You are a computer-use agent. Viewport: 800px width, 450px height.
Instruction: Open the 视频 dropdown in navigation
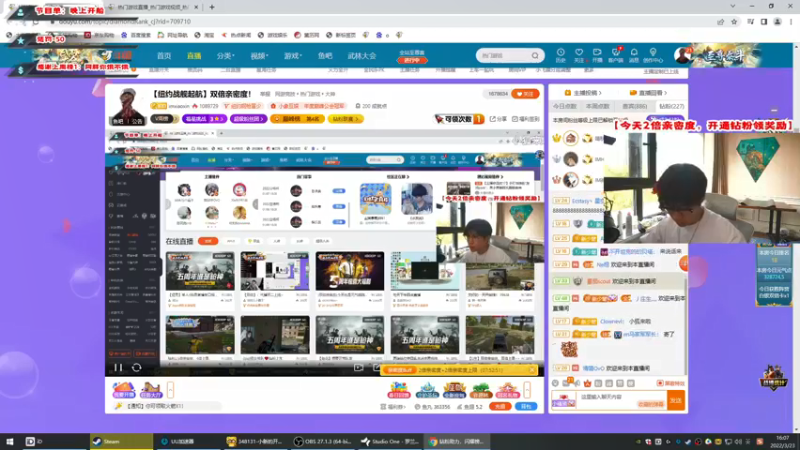tap(259, 56)
